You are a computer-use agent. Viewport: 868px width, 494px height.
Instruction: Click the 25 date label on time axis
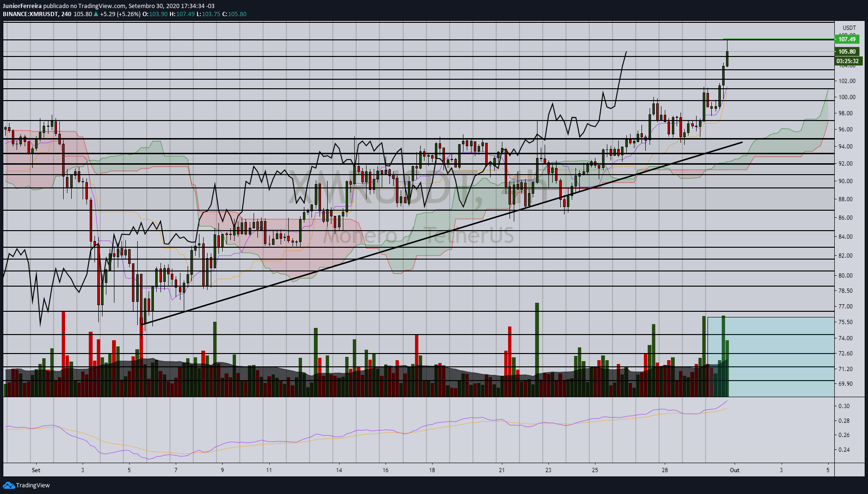coord(595,470)
